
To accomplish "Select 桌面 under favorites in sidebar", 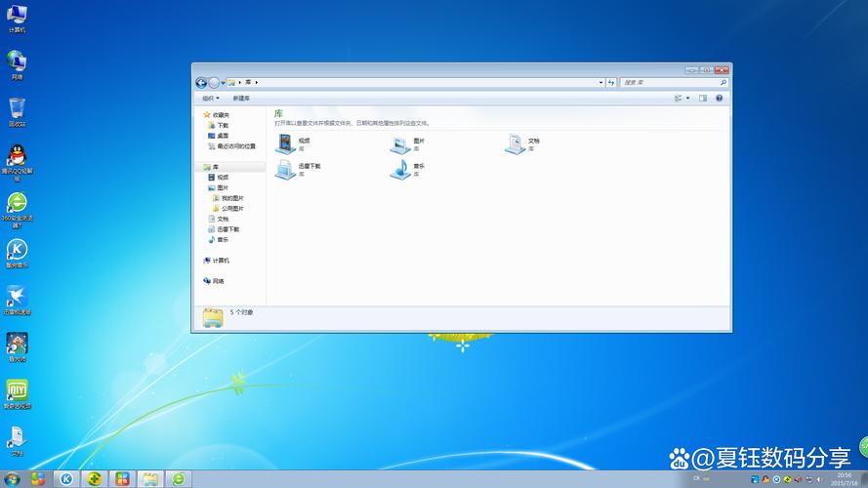I will point(222,136).
